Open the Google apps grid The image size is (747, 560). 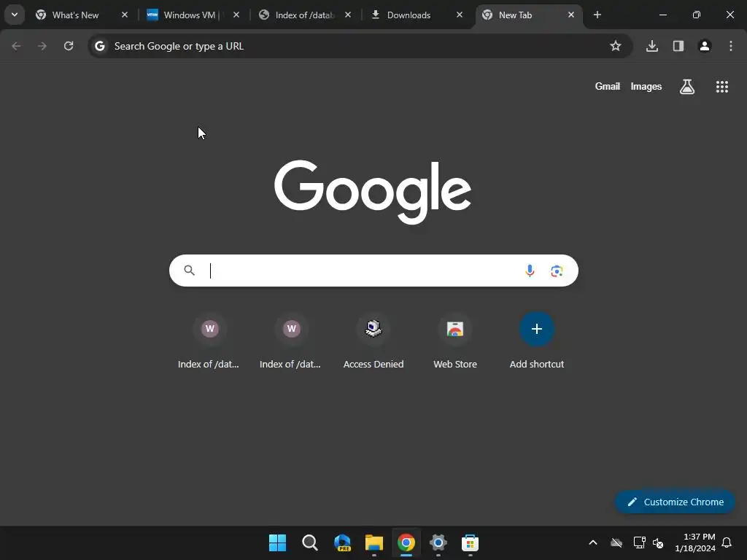point(722,87)
